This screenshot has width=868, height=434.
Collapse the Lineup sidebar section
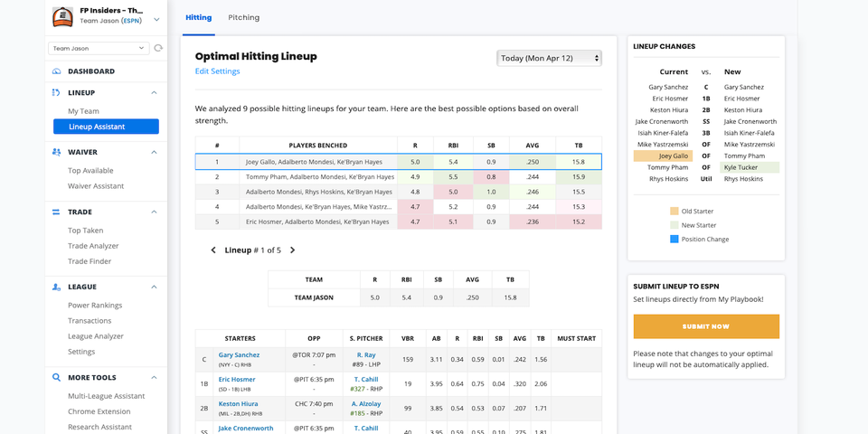tap(155, 92)
